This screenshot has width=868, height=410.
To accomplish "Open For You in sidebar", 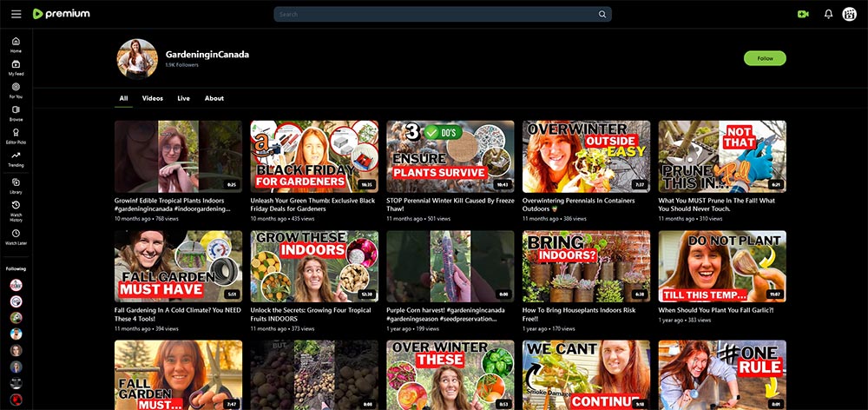I will pyautogui.click(x=16, y=90).
